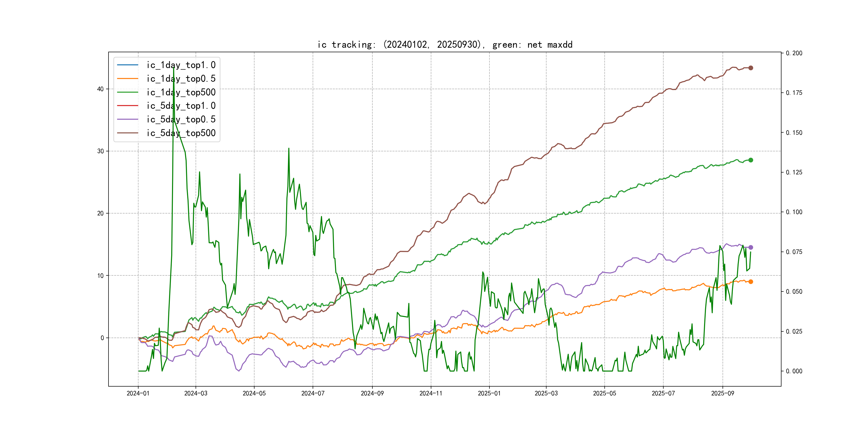Click the ic_1day_top1.0 blue legend line
The width and height of the screenshot is (868, 434).
[x=127, y=65]
